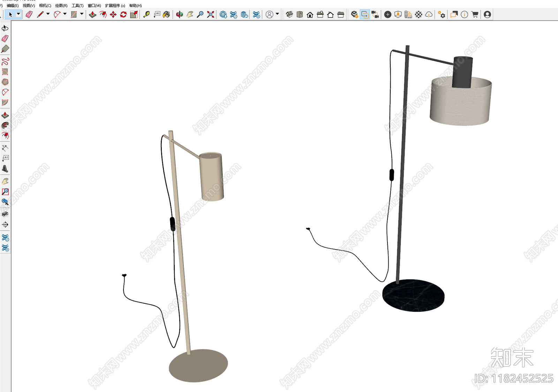558x392 pixels.
Task: Select the Paint Bucket tool
Action: (x=167, y=14)
